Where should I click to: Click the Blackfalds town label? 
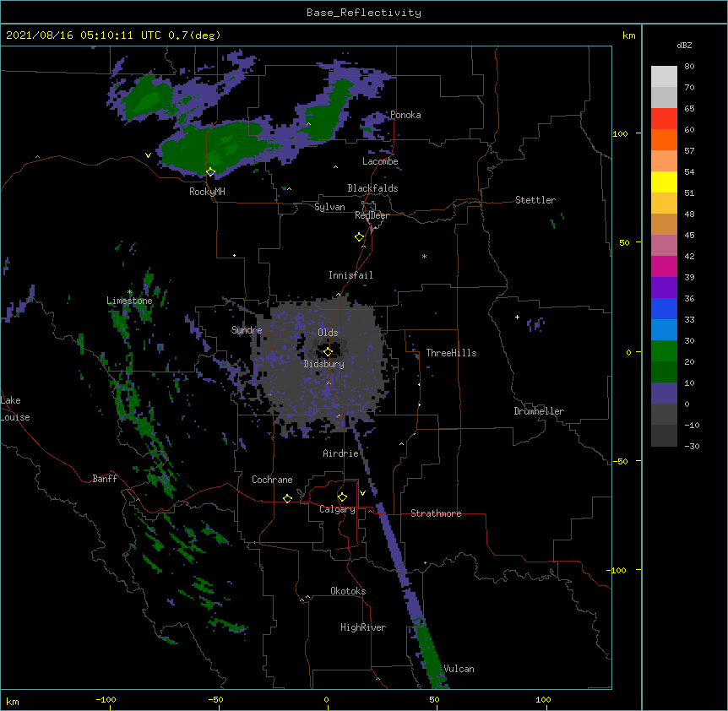tap(372, 188)
